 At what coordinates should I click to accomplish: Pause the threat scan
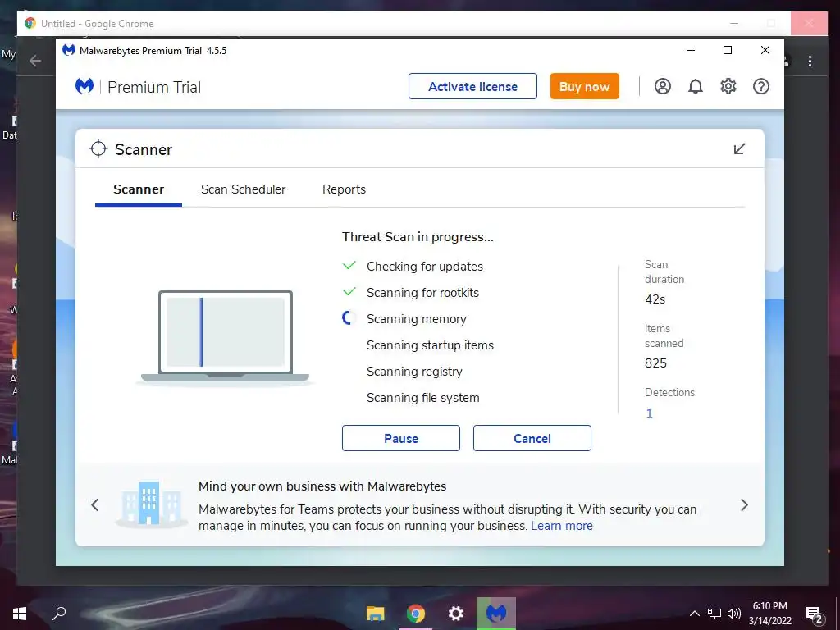[x=400, y=438]
